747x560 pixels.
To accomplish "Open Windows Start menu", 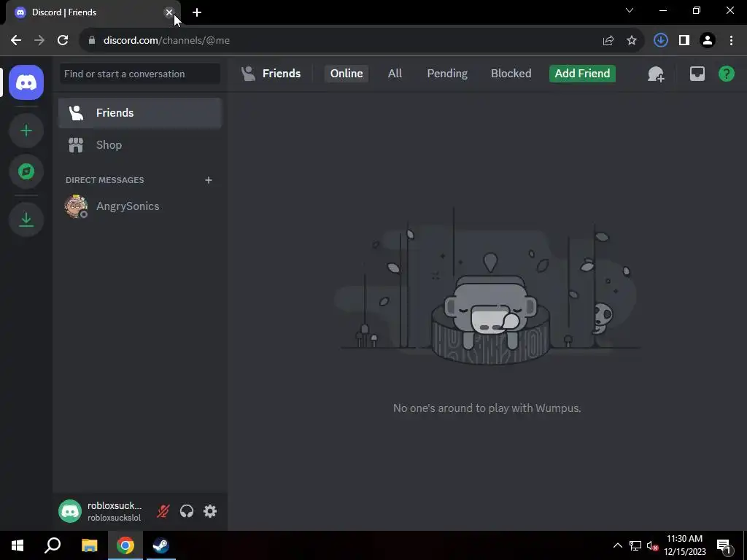I will click(x=18, y=545).
